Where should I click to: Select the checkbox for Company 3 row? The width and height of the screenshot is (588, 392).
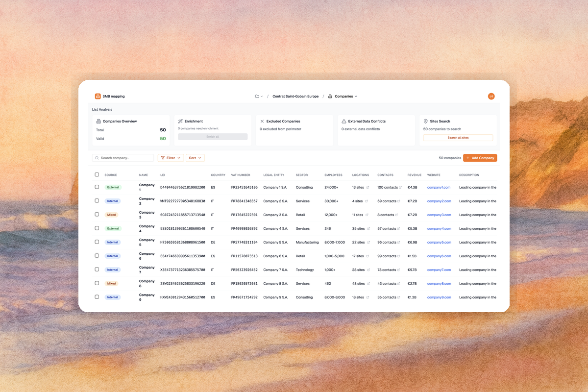(x=97, y=215)
